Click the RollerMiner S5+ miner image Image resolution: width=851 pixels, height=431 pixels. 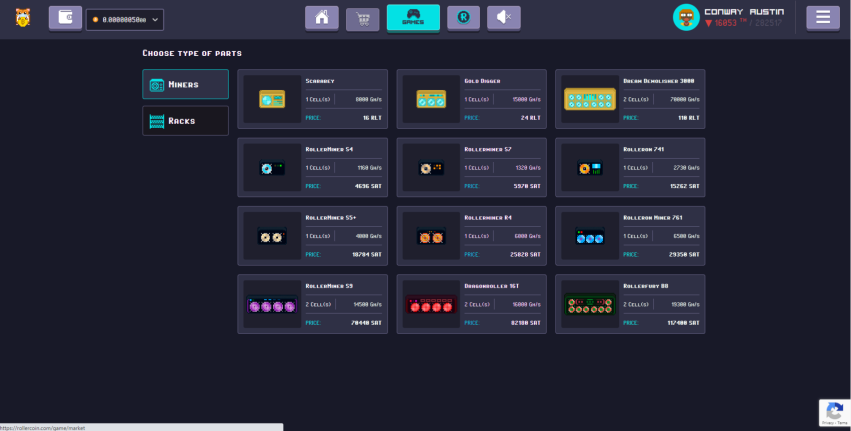(x=272, y=236)
